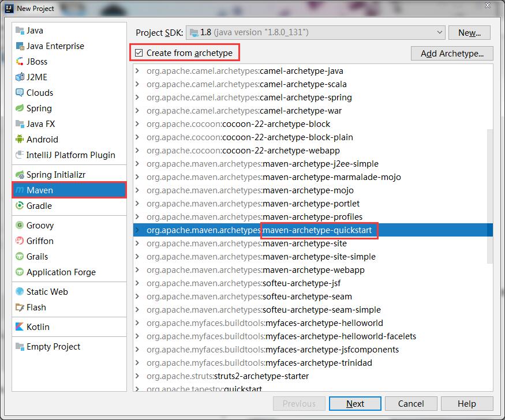Choose the Gradle icon
Viewport: 505px width, 420px height.
tap(20, 205)
